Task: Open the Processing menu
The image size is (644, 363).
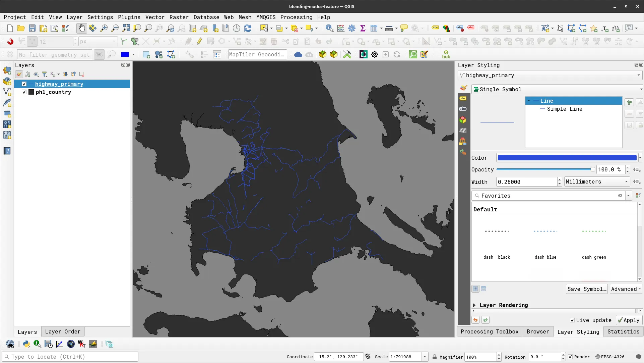Action: pyautogui.click(x=296, y=17)
